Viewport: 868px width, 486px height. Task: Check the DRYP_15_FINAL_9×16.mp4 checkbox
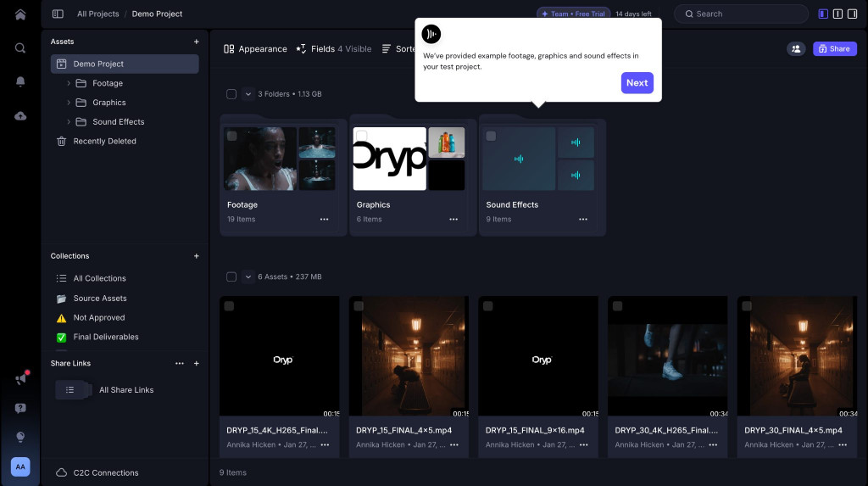click(487, 306)
